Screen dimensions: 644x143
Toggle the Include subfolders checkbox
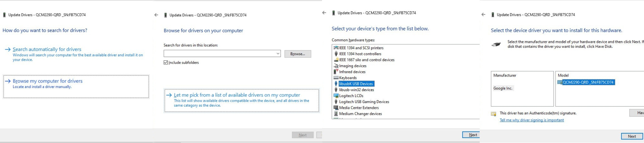tap(166, 63)
